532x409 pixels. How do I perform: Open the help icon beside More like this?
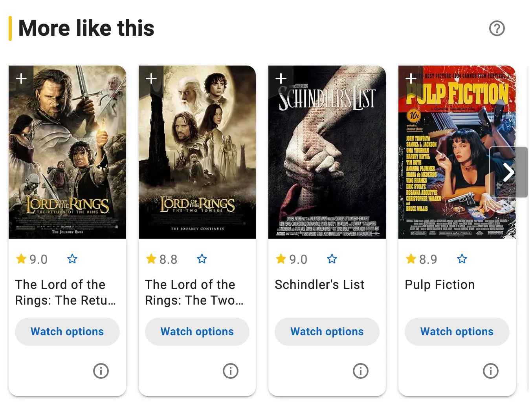497,28
